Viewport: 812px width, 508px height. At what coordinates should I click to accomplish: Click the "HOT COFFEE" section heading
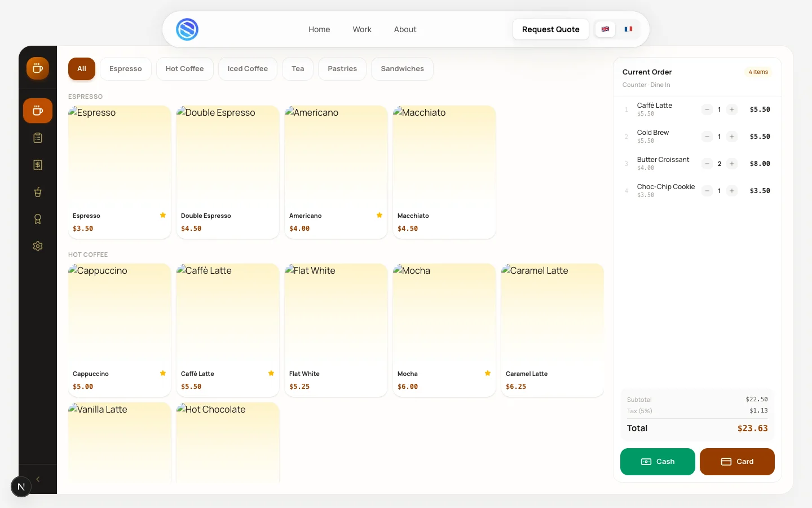(x=88, y=255)
